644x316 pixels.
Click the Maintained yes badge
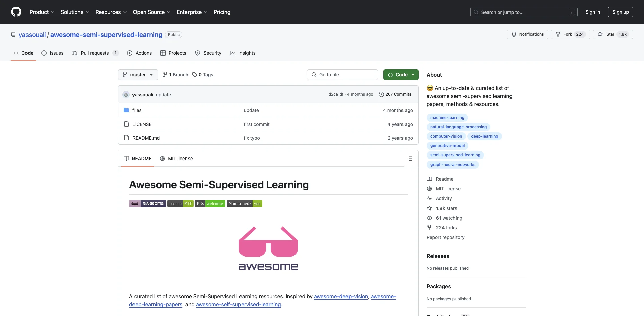click(245, 204)
